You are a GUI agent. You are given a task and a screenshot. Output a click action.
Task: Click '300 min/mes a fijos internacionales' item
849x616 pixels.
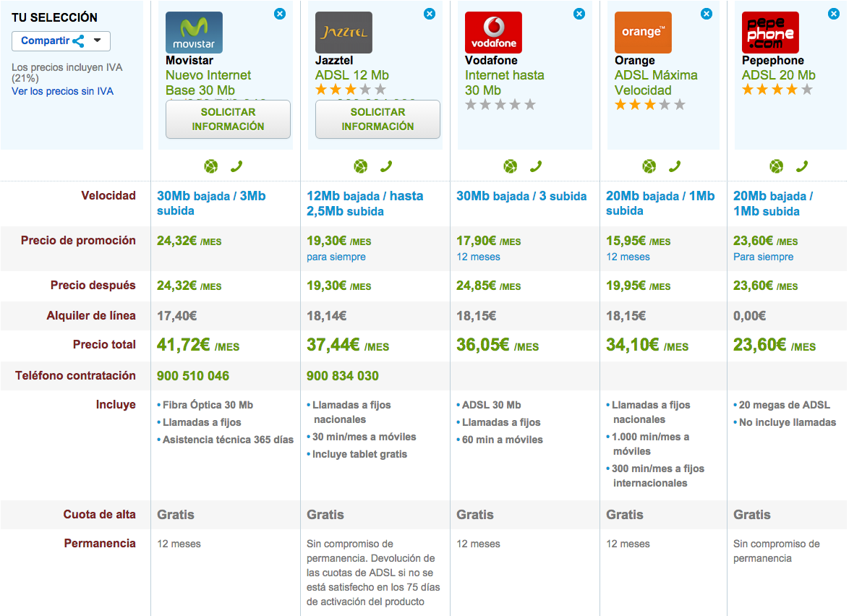click(658, 476)
